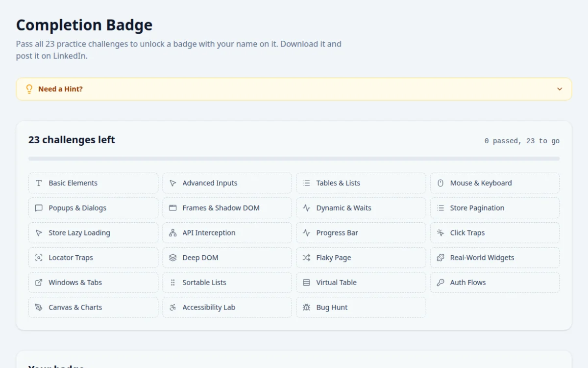Click the cursor-click icon beside Click Traps
Screen dimensions: 588x368
coord(440,233)
